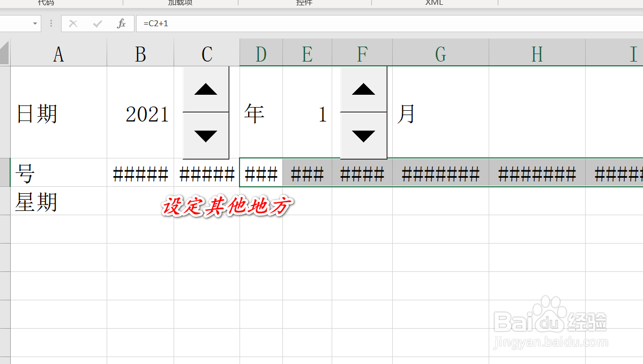
Task: Select cell with year 2021
Action: 140,112
